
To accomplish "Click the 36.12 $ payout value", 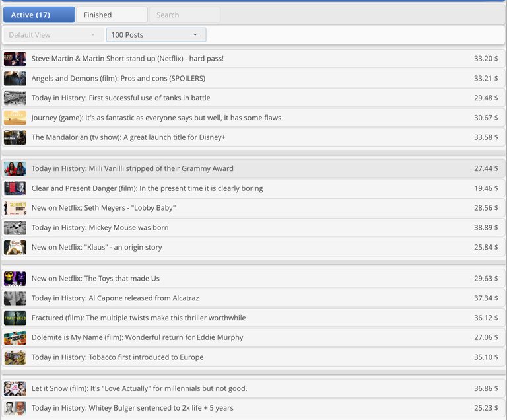I will point(486,318).
